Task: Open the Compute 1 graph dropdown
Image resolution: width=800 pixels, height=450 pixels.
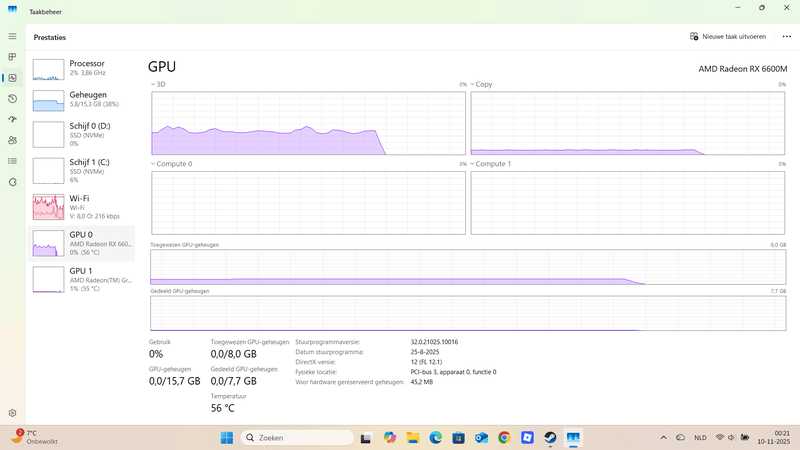Action: (x=490, y=164)
